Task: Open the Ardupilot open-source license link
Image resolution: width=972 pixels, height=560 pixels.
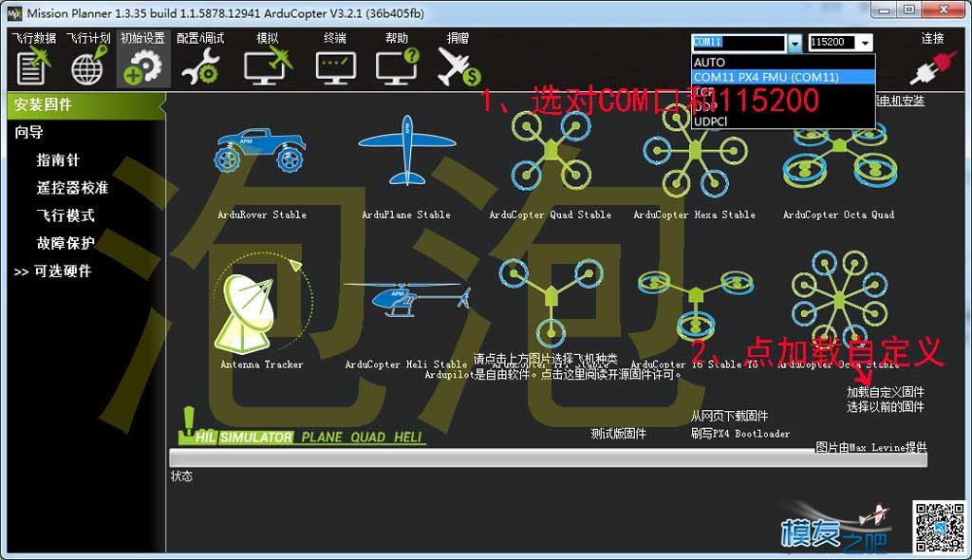Action: [x=552, y=375]
